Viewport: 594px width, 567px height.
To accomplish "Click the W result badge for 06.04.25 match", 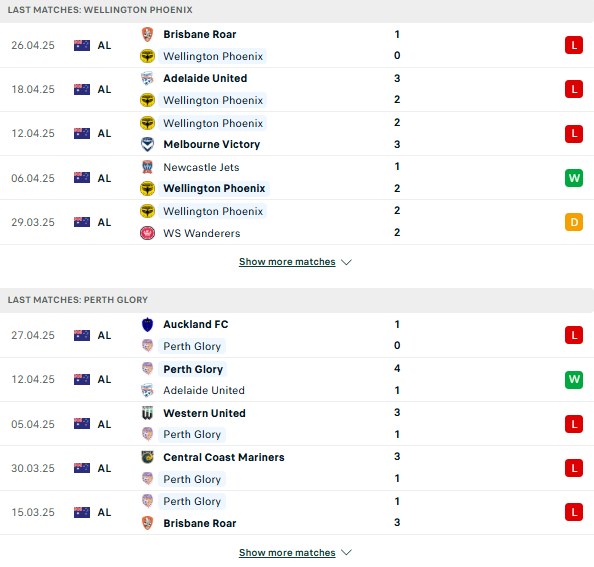I will (574, 178).
